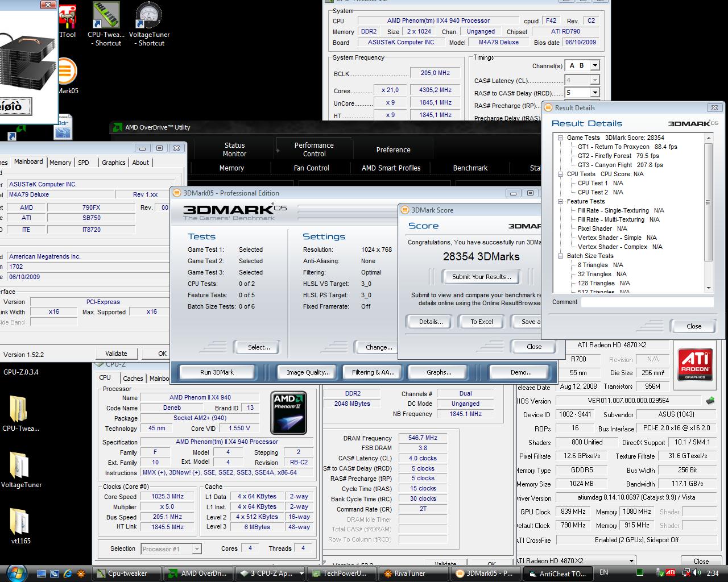Click the green BIOS save icon in GPU-Z
The width and height of the screenshot is (728, 582).
click(x=710, y=401)
